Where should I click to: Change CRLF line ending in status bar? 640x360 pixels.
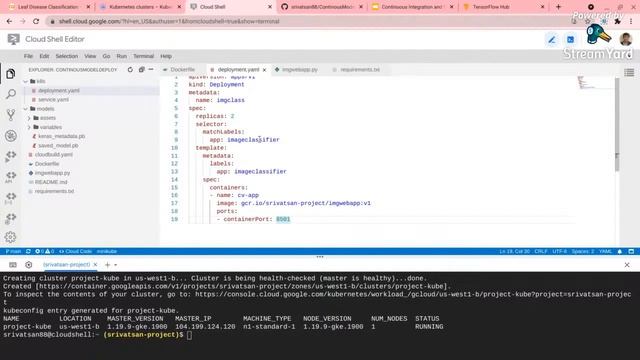(541, 251)
